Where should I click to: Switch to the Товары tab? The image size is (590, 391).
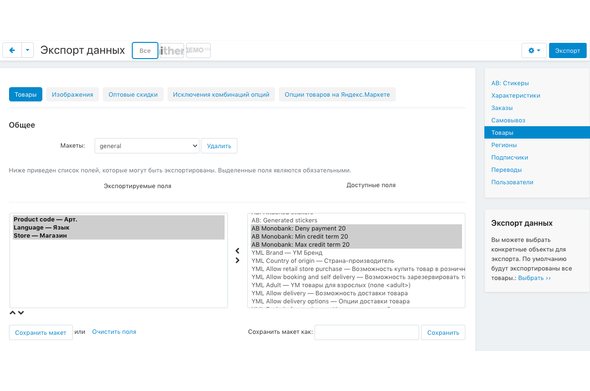pos(26,94)
